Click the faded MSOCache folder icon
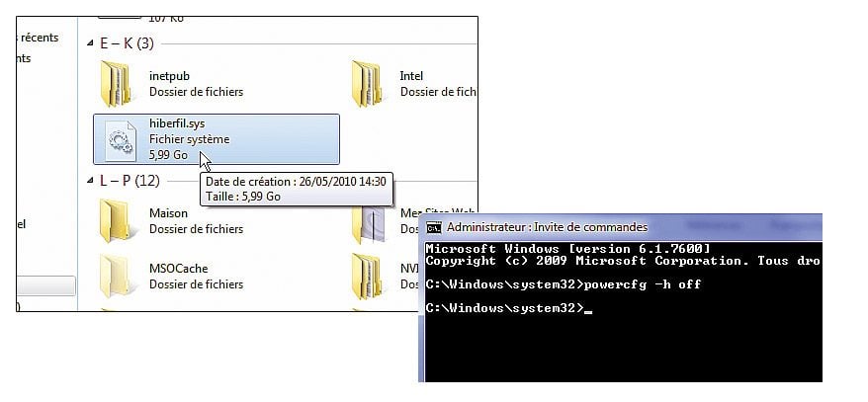868x402 pixels. 117,277
